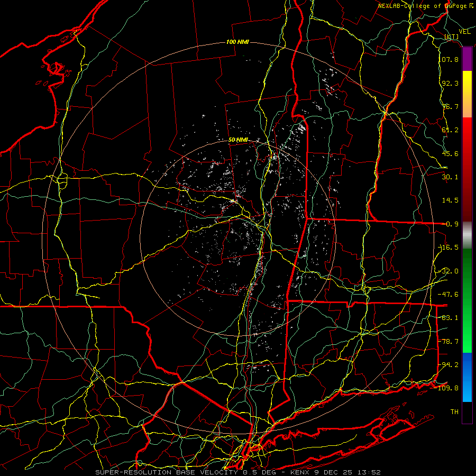Click the -63.1 velocity scale value
This screenshot has height=476, width=476.
pos(448,318)
